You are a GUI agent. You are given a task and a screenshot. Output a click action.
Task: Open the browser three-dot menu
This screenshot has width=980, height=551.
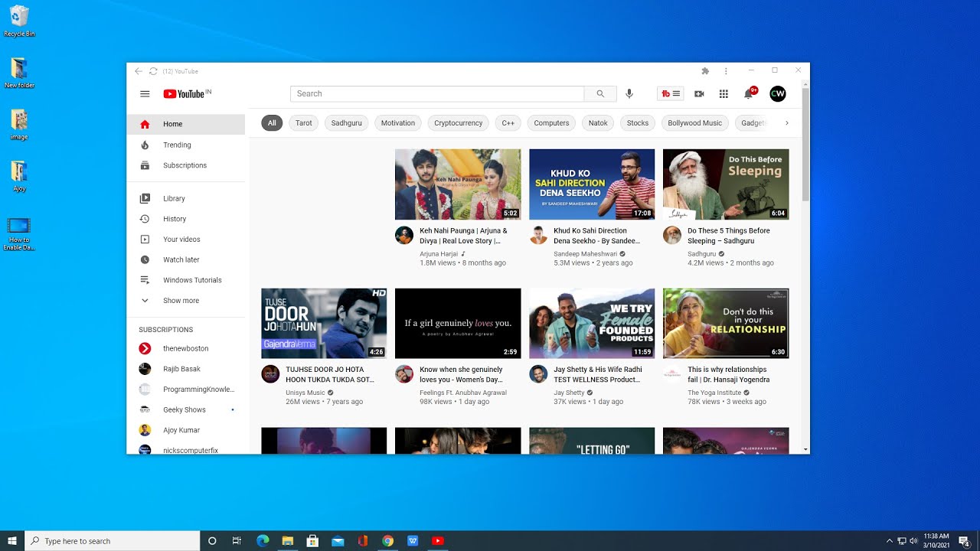726,71
